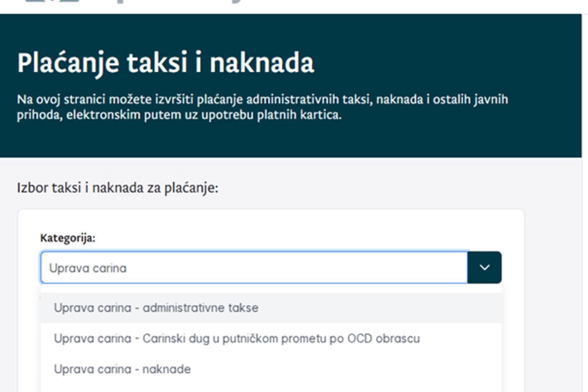This screenshot has width=588, height=392.
Task: Open the Kategorija dropdown chevron button
Action: click(484, 267)
